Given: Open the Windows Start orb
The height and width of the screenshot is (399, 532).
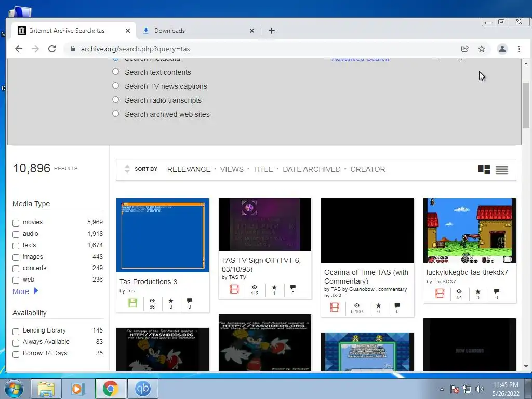Looking at the screenshot, I should [x=14, y=389].
